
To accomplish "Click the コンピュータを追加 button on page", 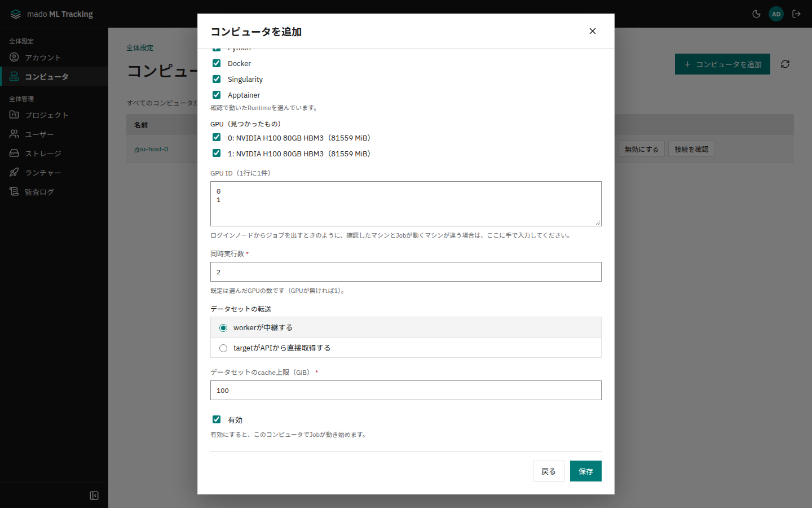I will [x=722, y=64].
